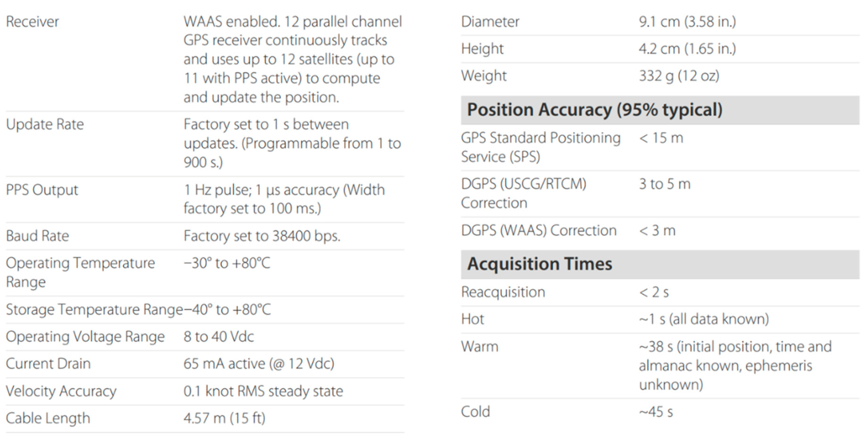Click the Cold acquisition time value
The width and height of the screenshot is (868, 439).
(x=656, y=412)
